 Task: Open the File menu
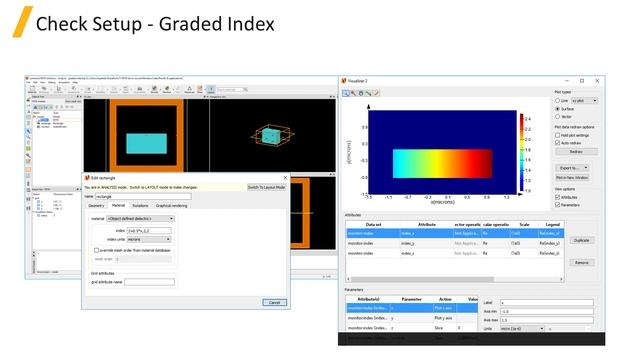coord(29,82)
